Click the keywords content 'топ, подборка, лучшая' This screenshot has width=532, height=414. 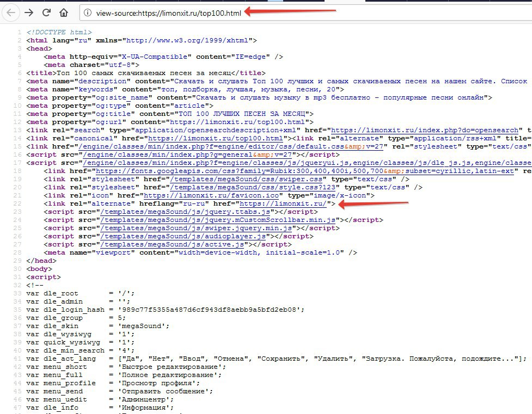coord(207,90)
